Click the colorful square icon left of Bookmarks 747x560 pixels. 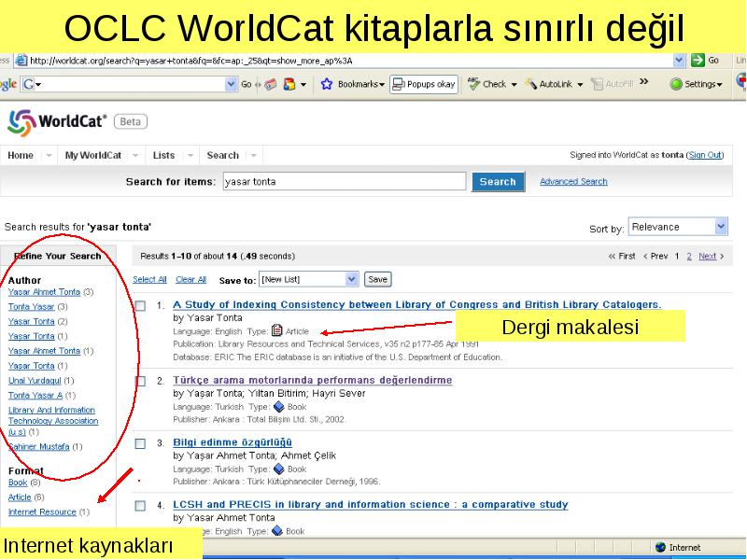click(289, 84)
